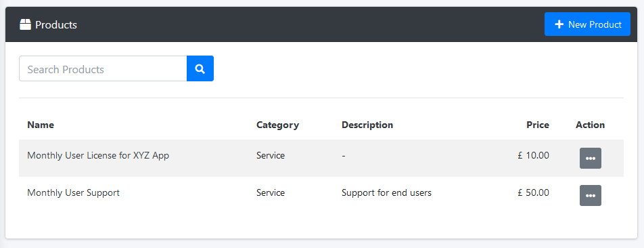Select the Monthly User Support name cell
The width and height of the screenshot is (644, 248).
pyautogui.click(x=73, y=192)
